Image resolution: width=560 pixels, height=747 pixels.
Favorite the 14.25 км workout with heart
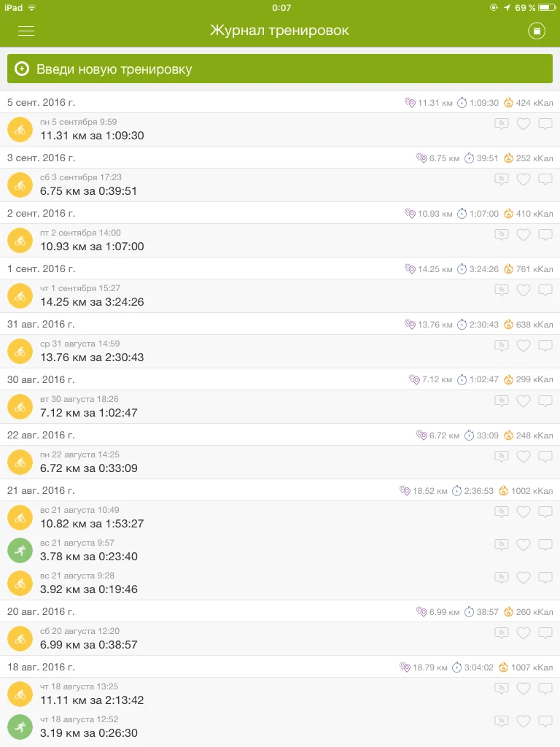[x=523, y=290]
